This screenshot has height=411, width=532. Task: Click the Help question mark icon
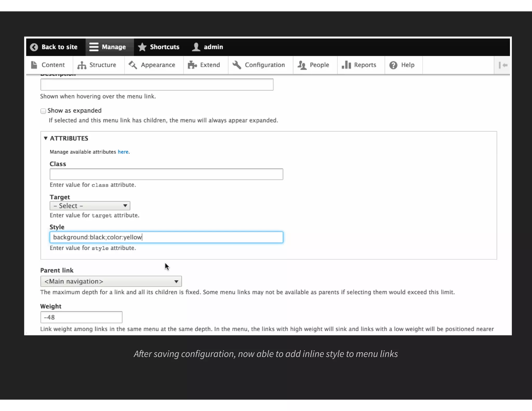(x=393, y=65)
